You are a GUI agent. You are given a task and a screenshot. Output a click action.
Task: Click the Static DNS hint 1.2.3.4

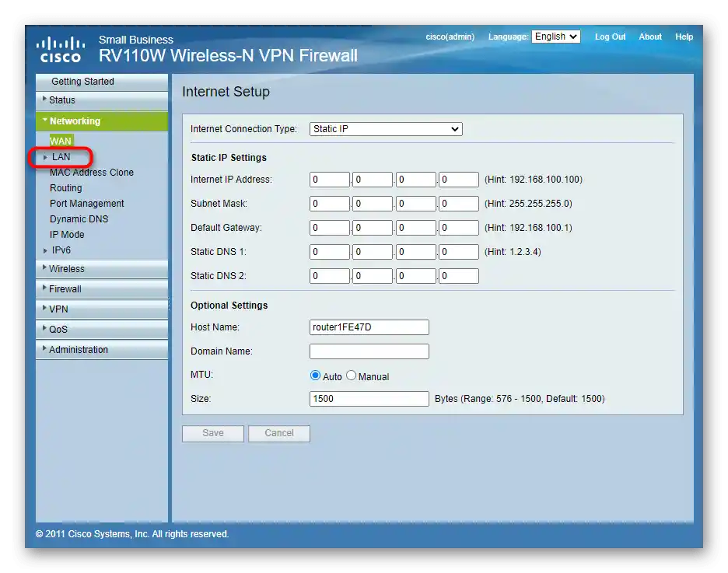(x=513, y=252)
